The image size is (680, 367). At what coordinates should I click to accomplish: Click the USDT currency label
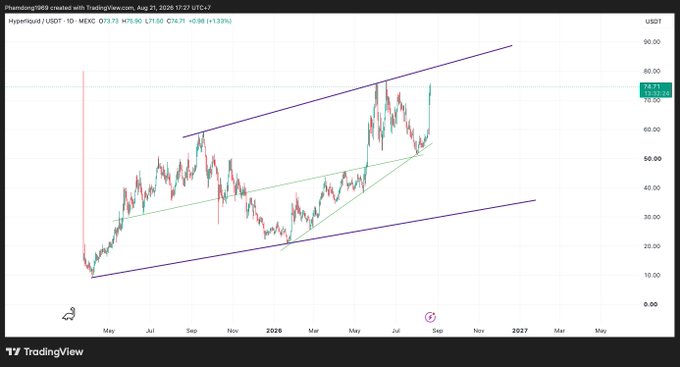pos(653,21)
